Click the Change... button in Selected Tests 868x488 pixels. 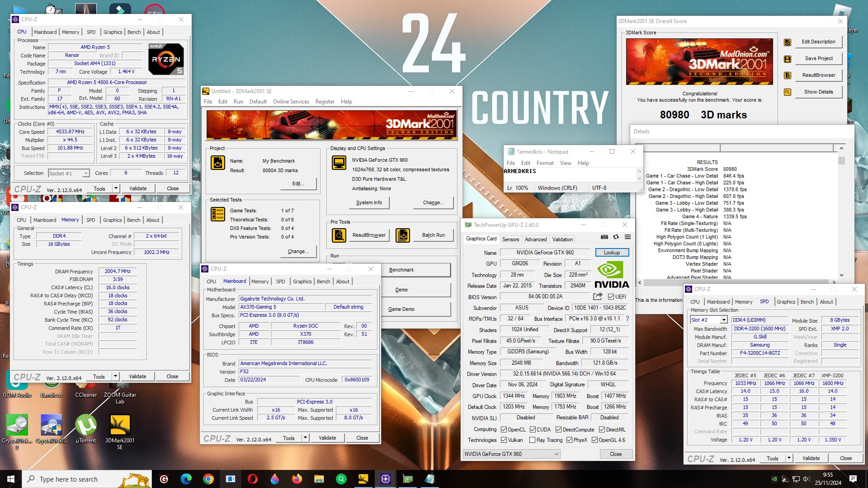click(298, 251)
